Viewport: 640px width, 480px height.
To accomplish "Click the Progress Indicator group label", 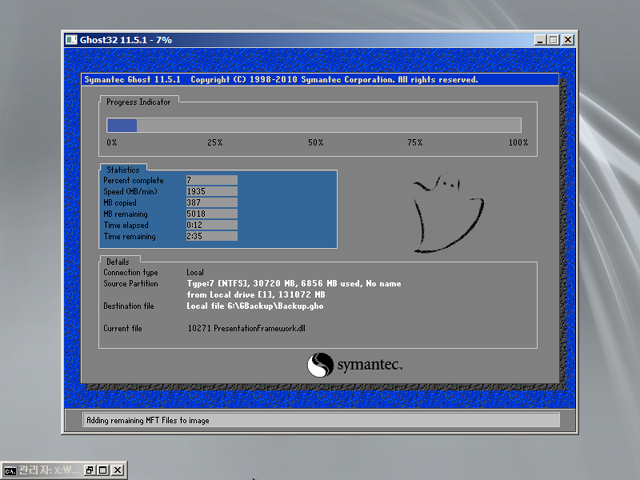I will (138, 102).
